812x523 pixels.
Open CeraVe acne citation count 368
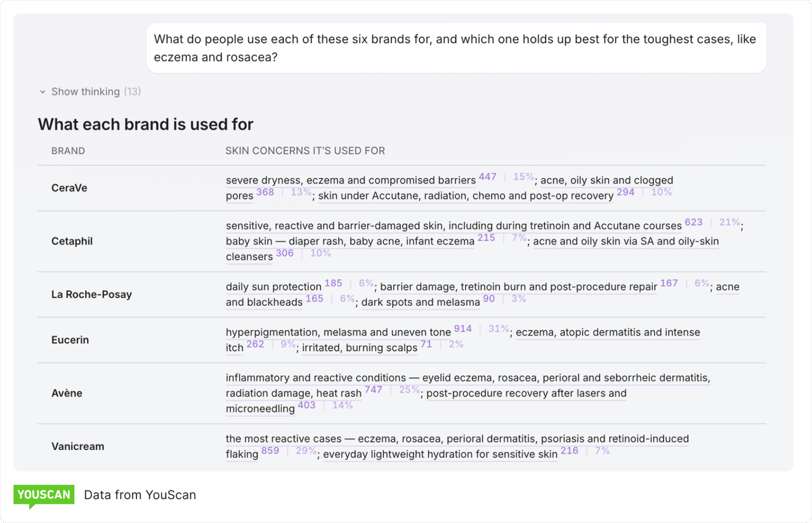click(265, 192)
